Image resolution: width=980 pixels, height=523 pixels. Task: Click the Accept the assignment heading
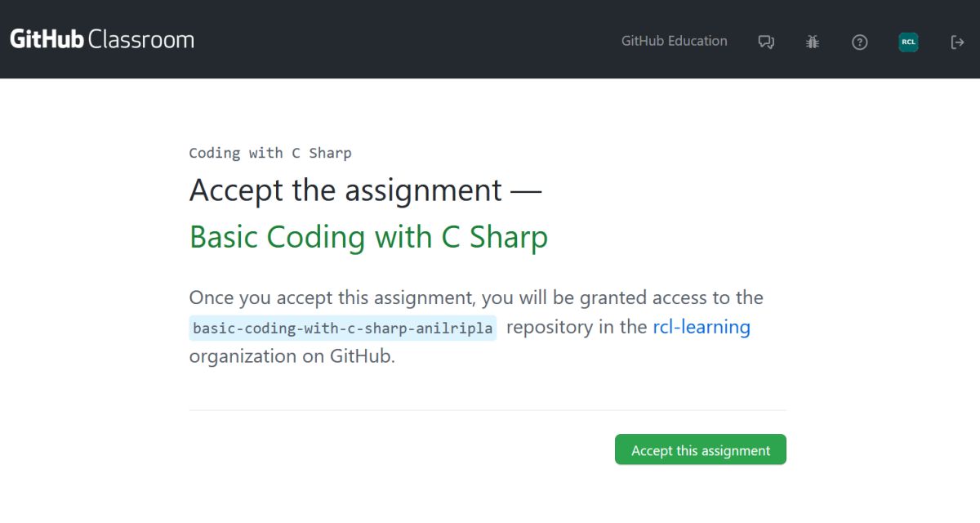[345, 190]
